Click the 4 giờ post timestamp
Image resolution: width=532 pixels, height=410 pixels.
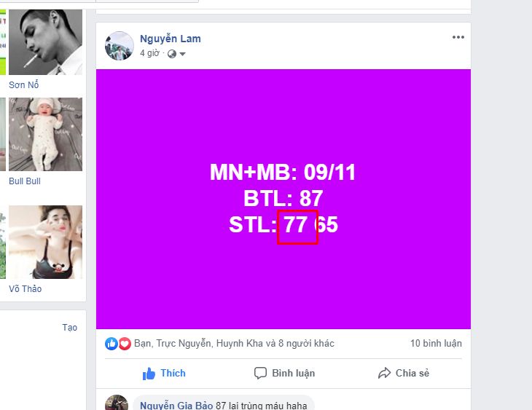[x=149, y=53]
